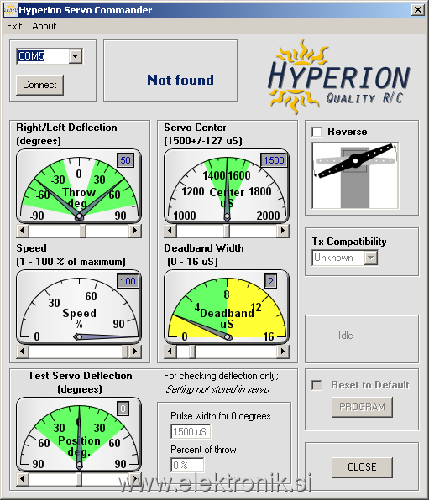Click left arrow of Test Servo Deflection scrollbar
Image resolution: width=429 pixels, height=500 pixels.
click(x=22, y=479)
